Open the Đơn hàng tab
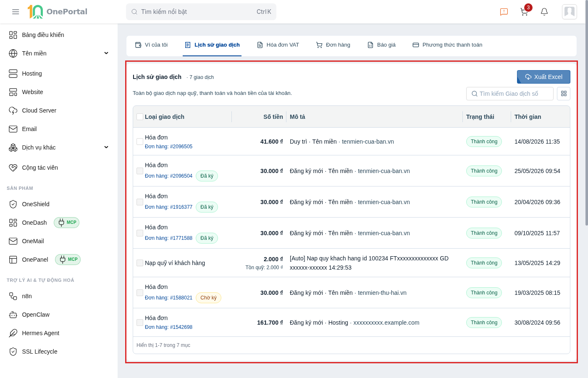Viewport: 588px width, 378px height. coord(333,45)
